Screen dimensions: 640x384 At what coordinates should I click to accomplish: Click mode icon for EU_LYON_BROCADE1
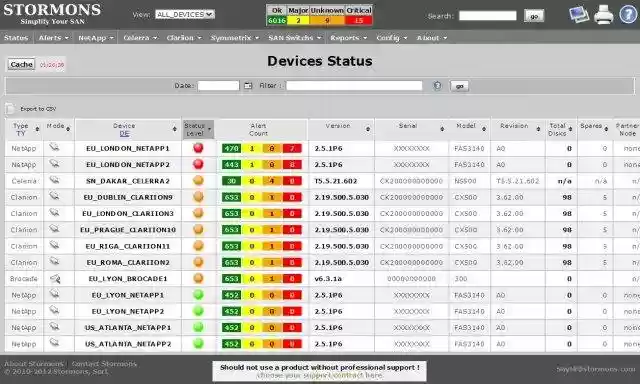coord(55,279)
